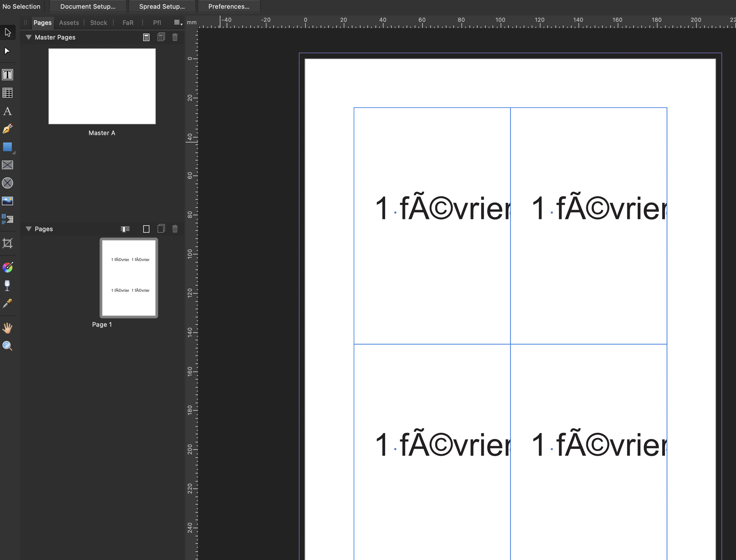Select the Colour Picker eyedropper tool
This screenshot has width=736, height=560.
(x=8, y=303)
